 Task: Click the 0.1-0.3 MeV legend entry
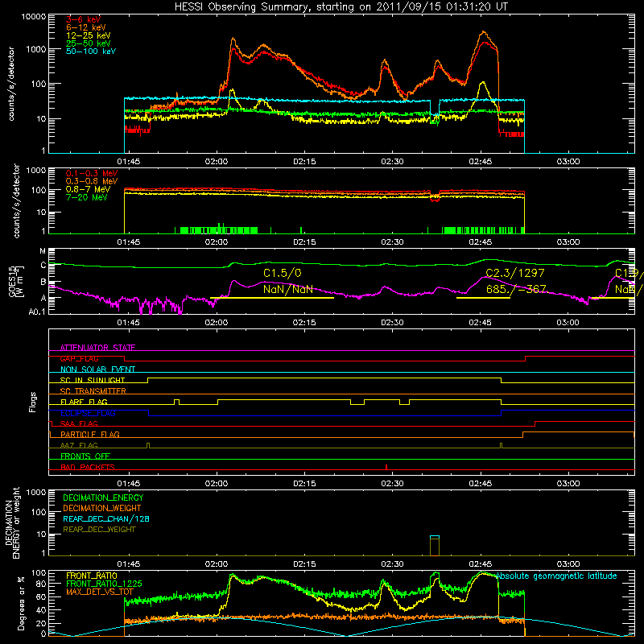pos(92,173)
